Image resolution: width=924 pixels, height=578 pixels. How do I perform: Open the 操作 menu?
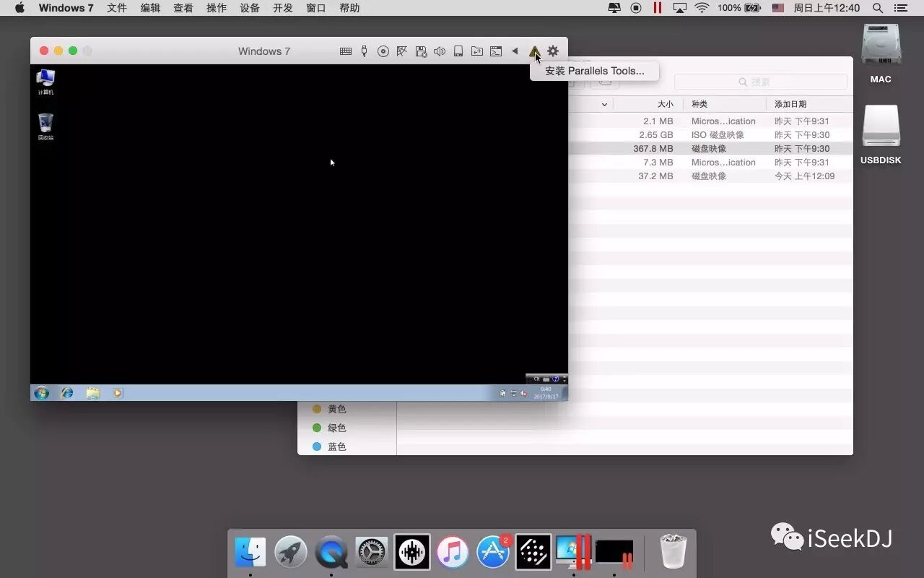point(217,8)
